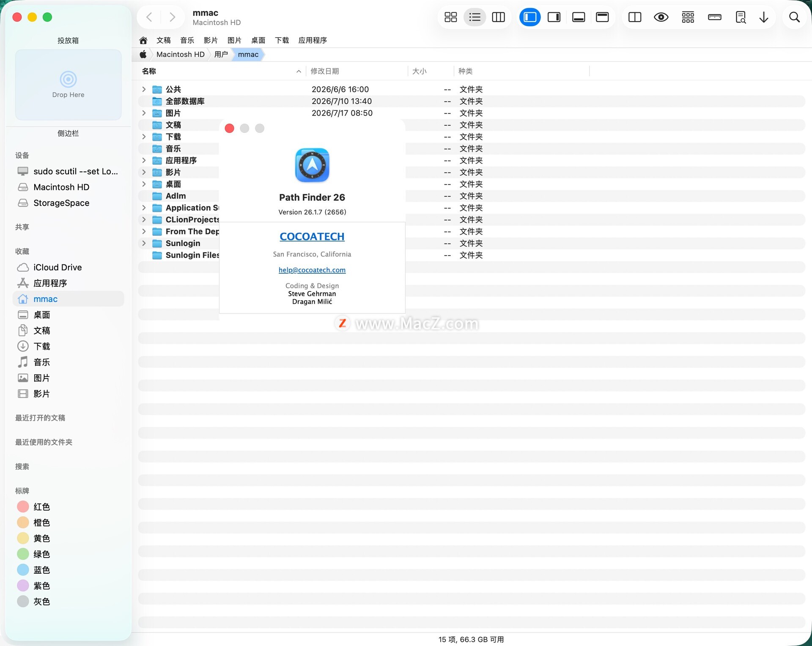The width and height of the screenshot is (812, 646).
Task: Expand the 桌面 folder row
Action: [144, 184]
